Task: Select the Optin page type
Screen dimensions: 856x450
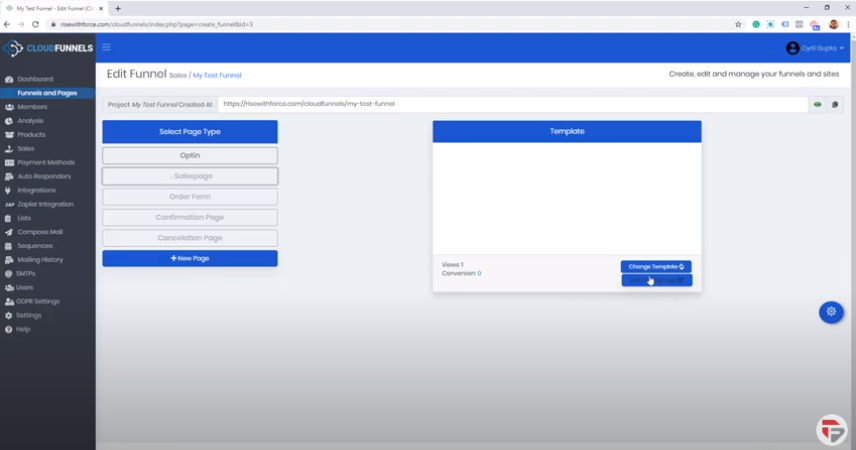Action: pos(190,155)
